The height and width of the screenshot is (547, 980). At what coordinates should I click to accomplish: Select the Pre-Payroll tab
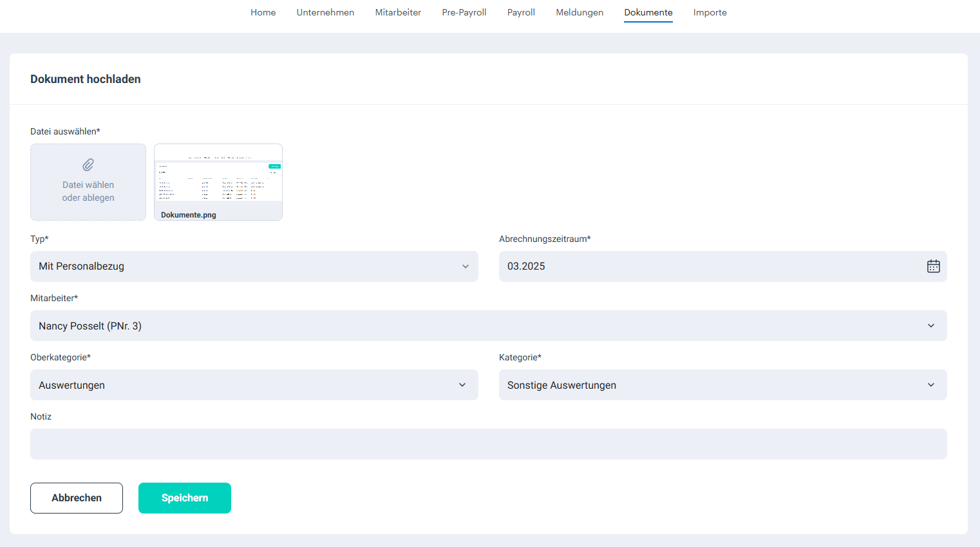pyautogui.click(x=464, y=12)
